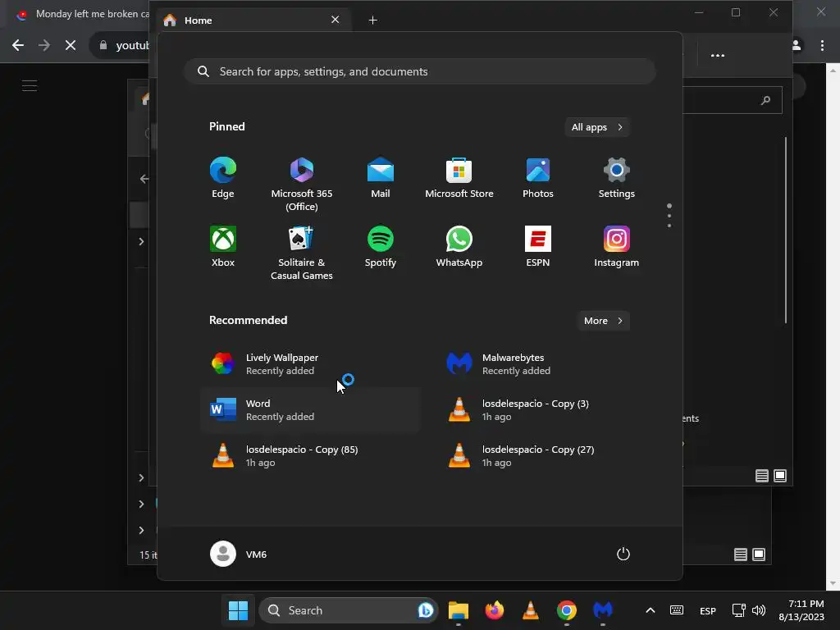
Task: Open Malwarebytes from the taskbar
Action: pos(603,610)
